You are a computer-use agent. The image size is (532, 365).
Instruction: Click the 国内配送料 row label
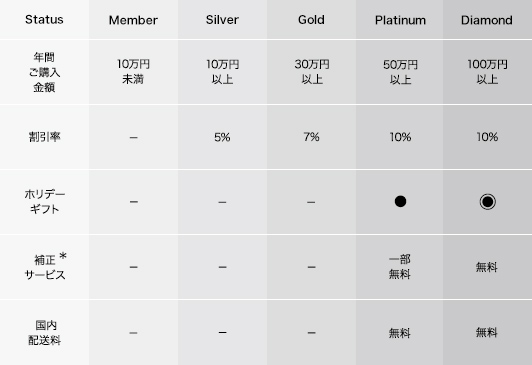(44, 332)
